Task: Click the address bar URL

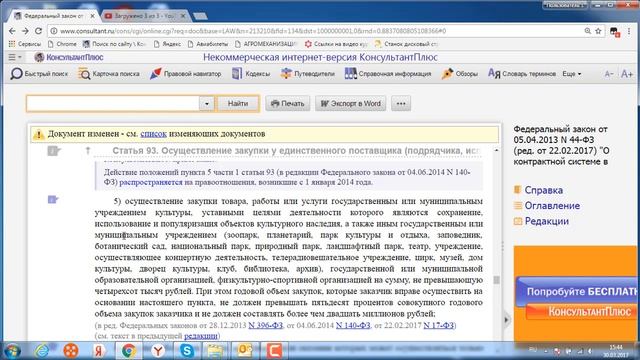Action: pos(253,31)
